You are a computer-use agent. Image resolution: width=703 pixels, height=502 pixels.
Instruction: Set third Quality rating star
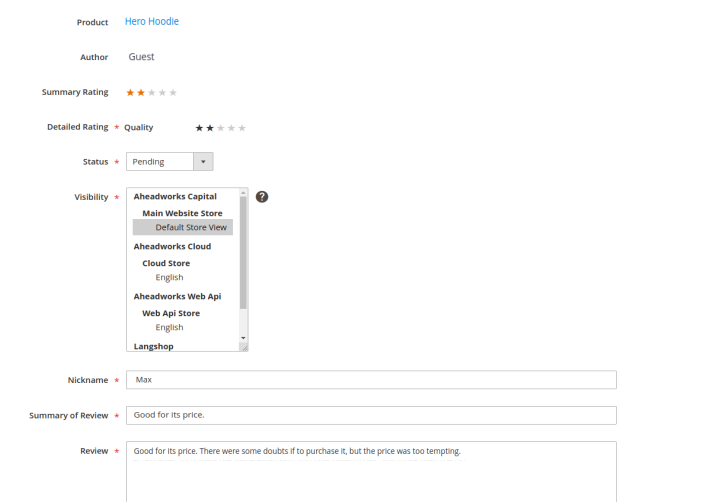click(x=221, y=128)
